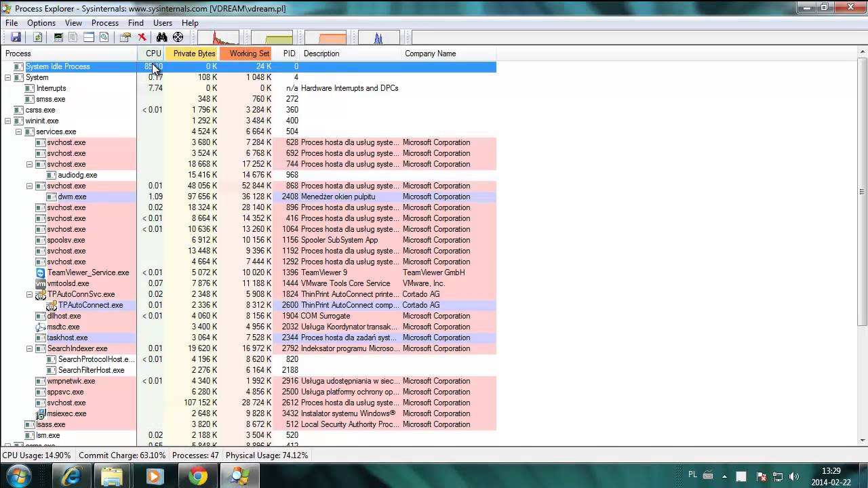
Task: Click the vertical scrollbar thumb
Action: (x=862, y=192)
